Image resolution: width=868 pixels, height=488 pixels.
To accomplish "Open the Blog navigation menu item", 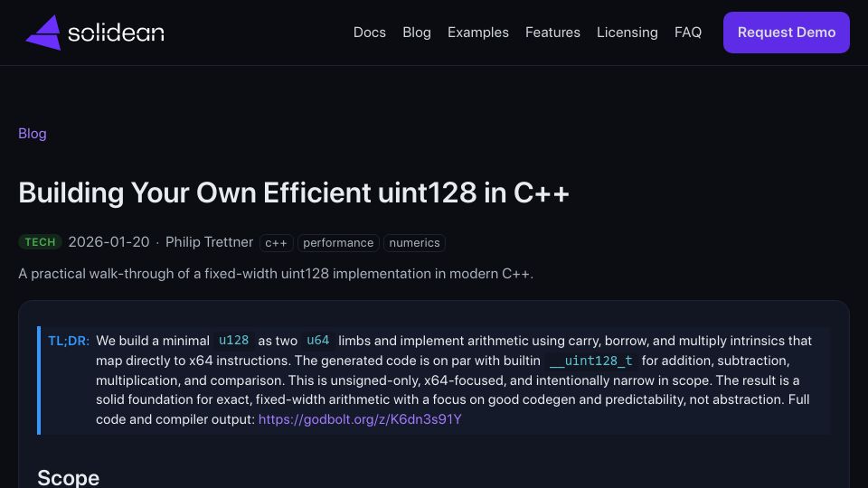I will (416, 33).
